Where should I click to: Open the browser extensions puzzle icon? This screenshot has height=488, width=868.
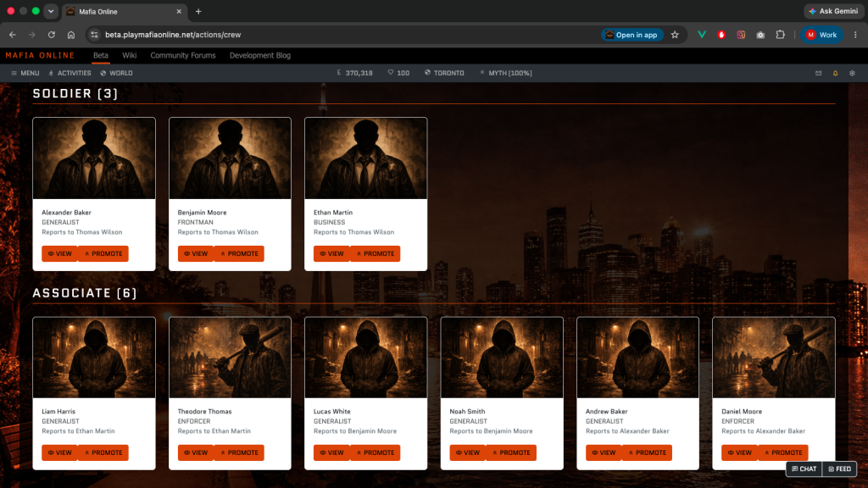coord(780,35)
